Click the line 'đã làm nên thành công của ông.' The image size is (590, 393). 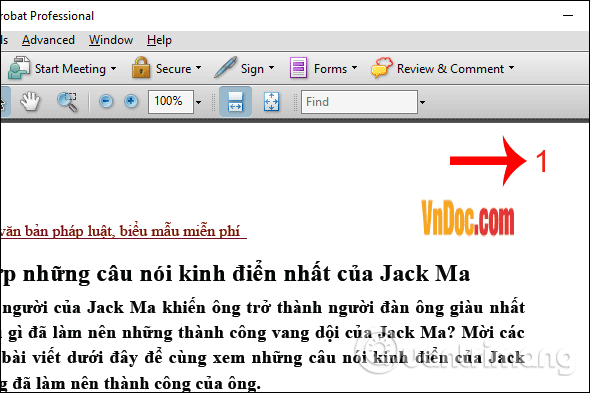(136, 384)
